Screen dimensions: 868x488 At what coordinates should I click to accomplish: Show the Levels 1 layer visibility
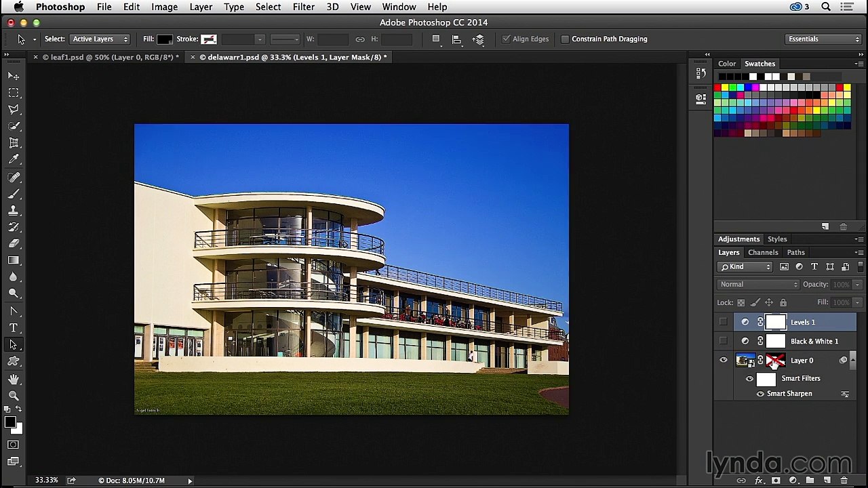coord(724,322)
